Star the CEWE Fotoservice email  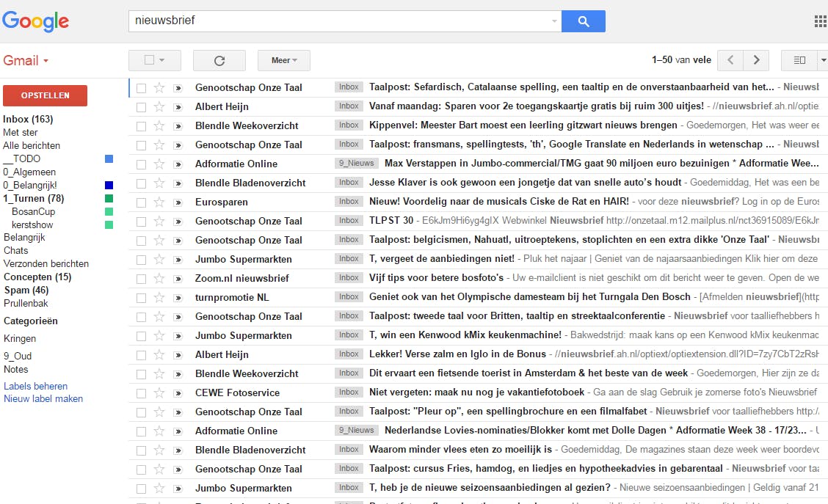pyautogui.click(x=159, y=392)
